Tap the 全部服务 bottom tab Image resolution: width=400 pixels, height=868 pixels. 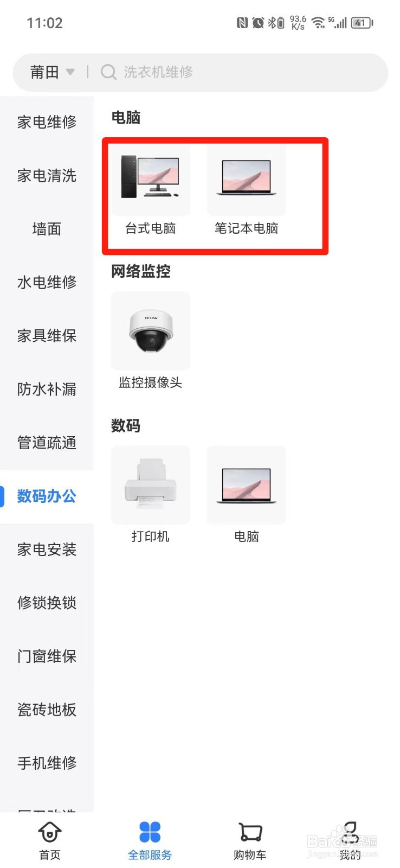(x=150, y=841)
